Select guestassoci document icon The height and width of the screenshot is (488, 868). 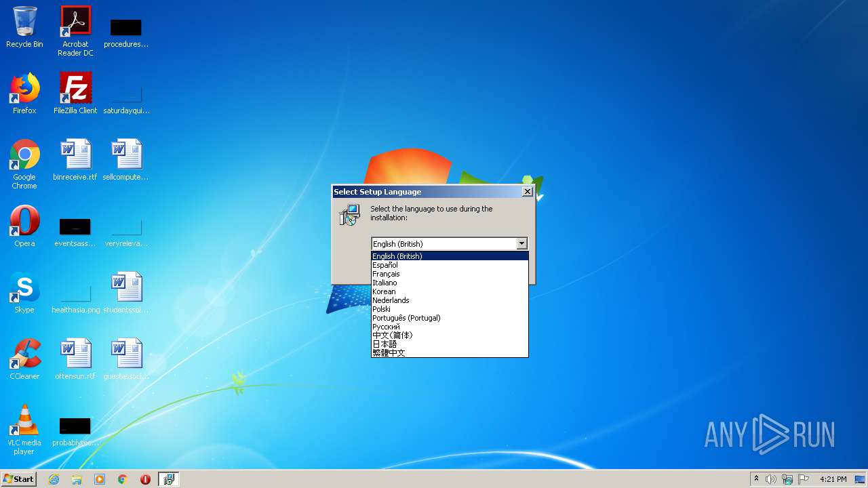pyautogui.click(x=126, y=359)
